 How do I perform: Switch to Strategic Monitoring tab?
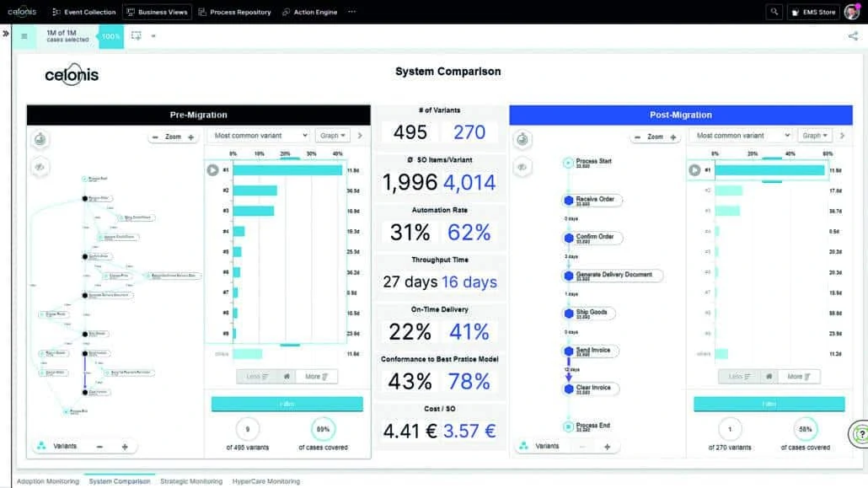pyautogui.click(x=190, y=481)
